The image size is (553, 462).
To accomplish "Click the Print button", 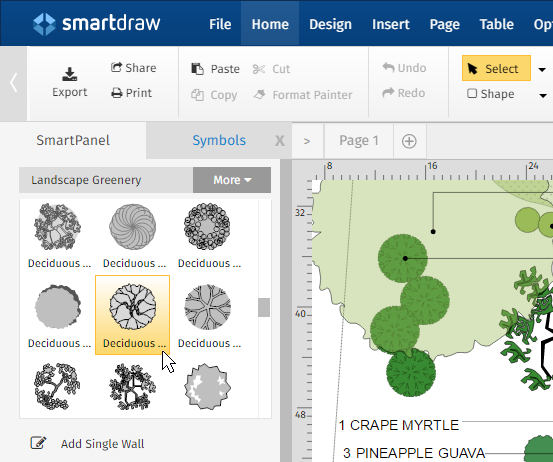I will coord(132,93).
